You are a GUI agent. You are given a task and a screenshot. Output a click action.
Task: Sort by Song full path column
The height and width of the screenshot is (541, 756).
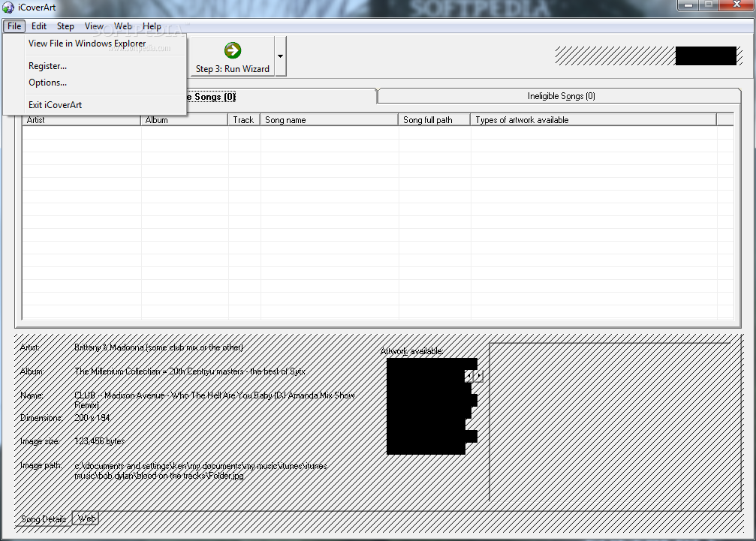pos(435,120)
